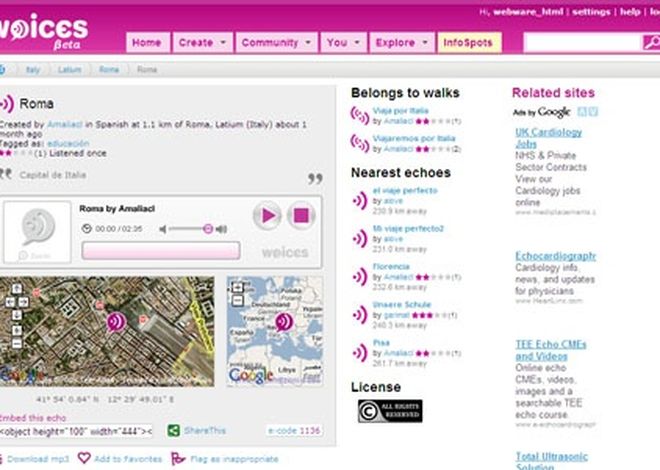Click the echo icon beside Pisa

[x=360, y=353]
